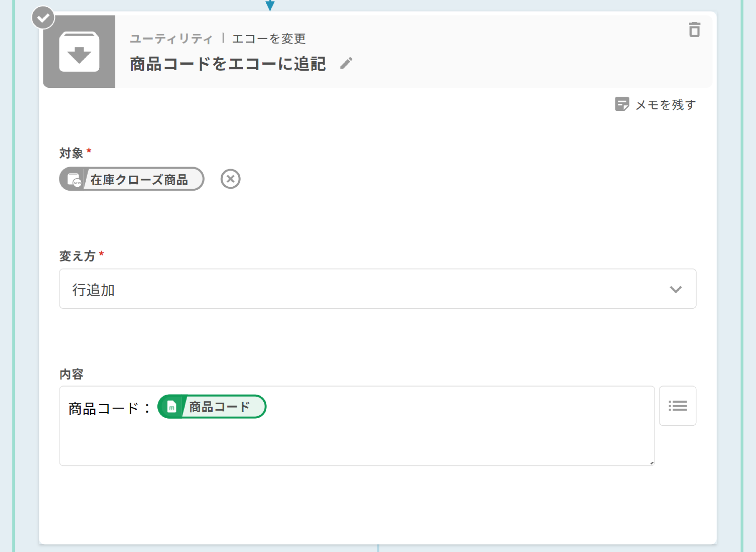This screenshot has height=552, width=756.
Task: Click the 商品コード green variable tag
Action: pyautogui.click(x=219, y=407)
